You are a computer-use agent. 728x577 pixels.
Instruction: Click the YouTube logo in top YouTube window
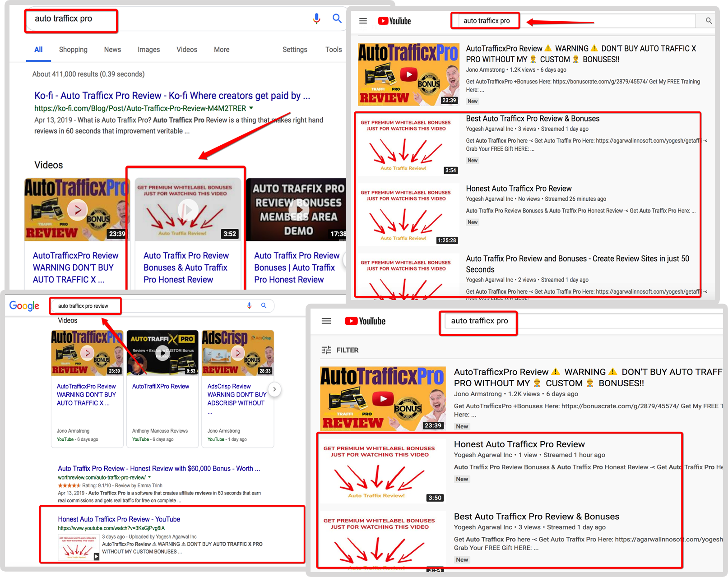394,21
